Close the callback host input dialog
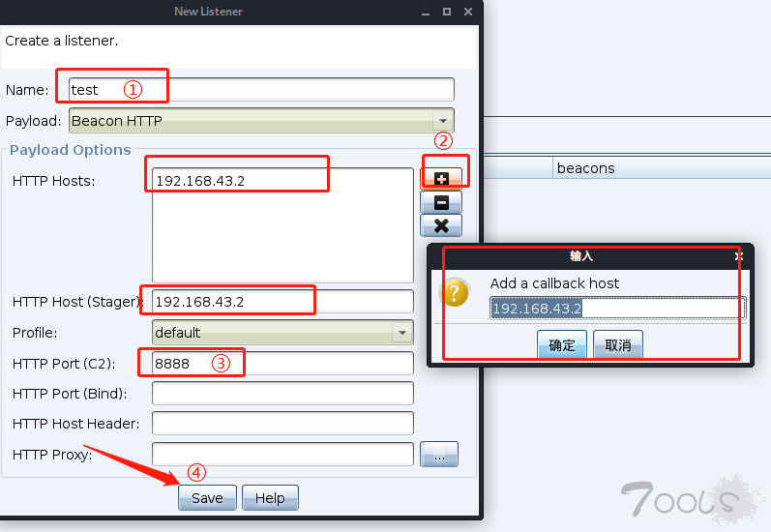The image size is (771, 532). 738,256
